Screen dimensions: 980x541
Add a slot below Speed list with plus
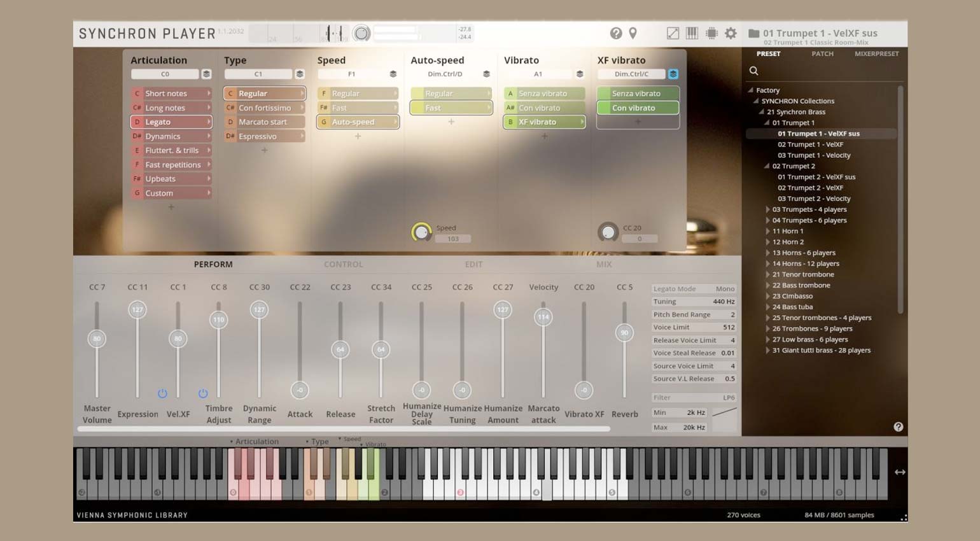(358, 136)
